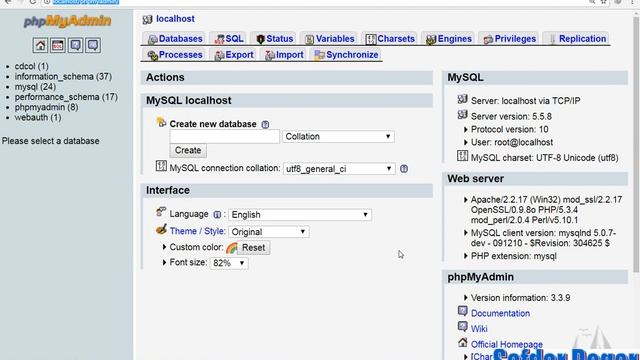Click the icon beside the Wiki link
Image resolution: width=640 pixels, height=360 pixels.
(x=462, y=327)
